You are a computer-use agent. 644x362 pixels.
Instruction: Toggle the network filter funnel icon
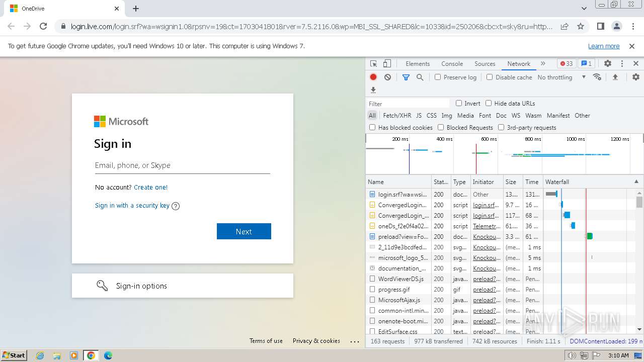click(406, 77)
